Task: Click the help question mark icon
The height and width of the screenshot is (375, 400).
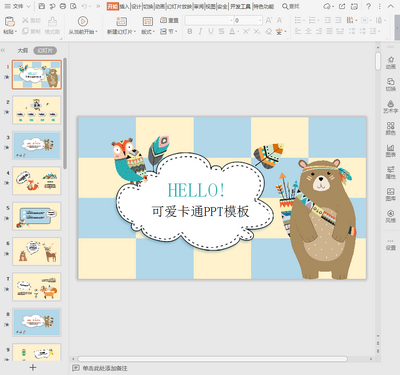Action: coord(368,6)
